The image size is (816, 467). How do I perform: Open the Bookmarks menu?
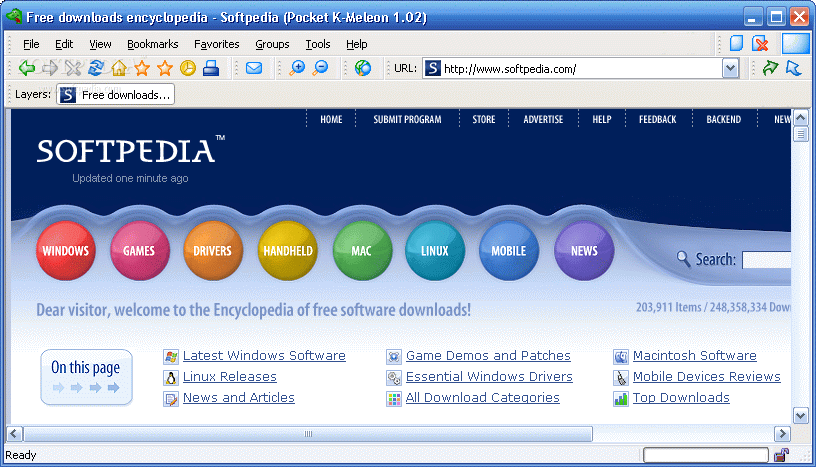(152, 44)
